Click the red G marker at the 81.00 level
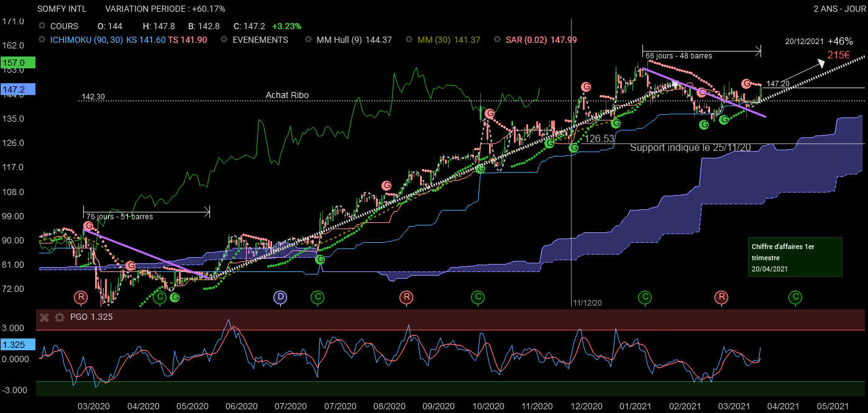This screenshot has height=413, width=868. [x=130, y=266]
